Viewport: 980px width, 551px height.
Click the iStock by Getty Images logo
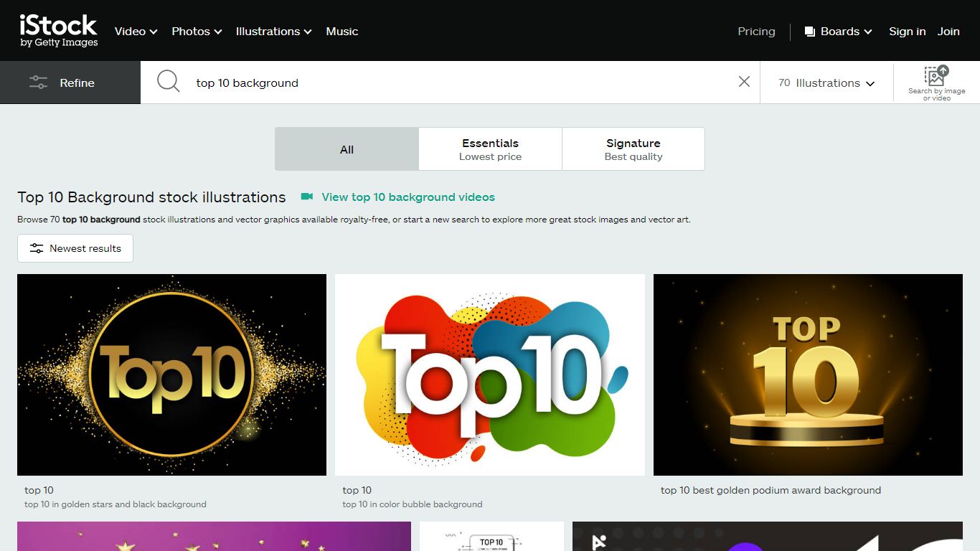click(x=59, y=31)
